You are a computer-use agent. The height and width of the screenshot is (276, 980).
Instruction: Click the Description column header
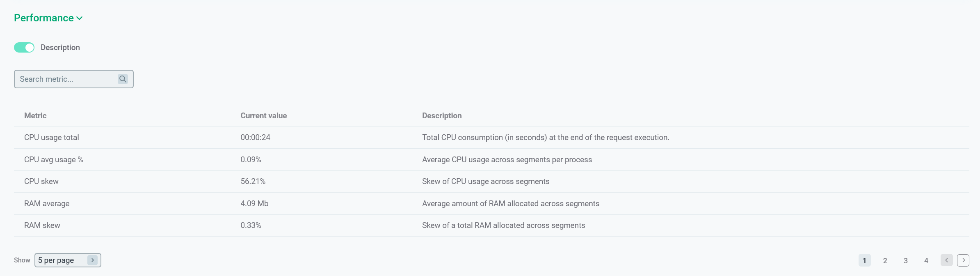tap(442, 115)
